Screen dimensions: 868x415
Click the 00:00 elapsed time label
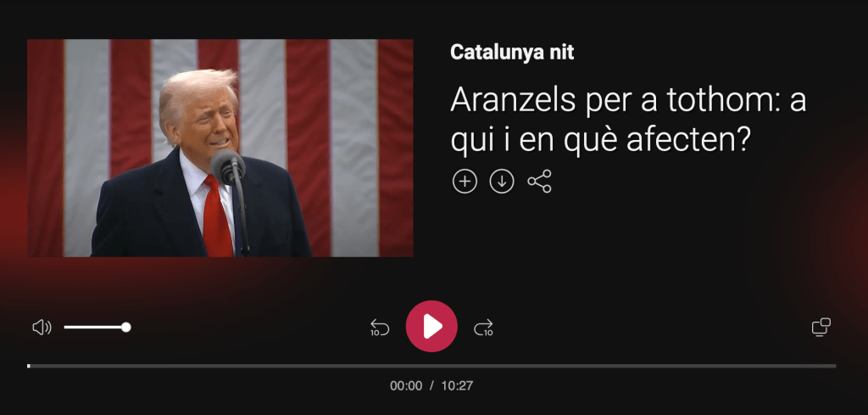(x=406, y=385)
